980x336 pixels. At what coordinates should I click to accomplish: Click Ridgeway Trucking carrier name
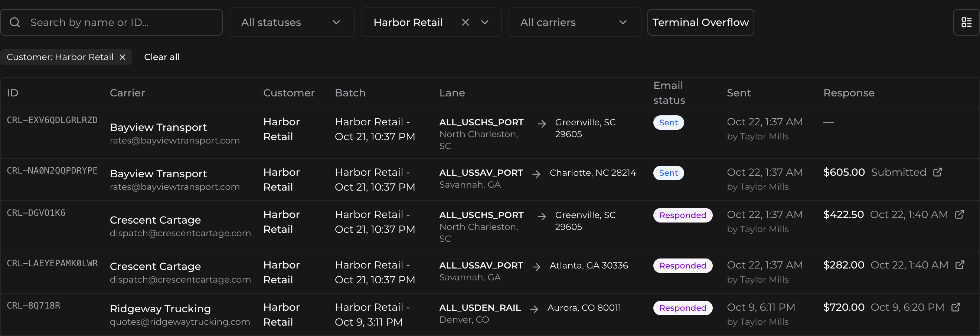(160, 309)
